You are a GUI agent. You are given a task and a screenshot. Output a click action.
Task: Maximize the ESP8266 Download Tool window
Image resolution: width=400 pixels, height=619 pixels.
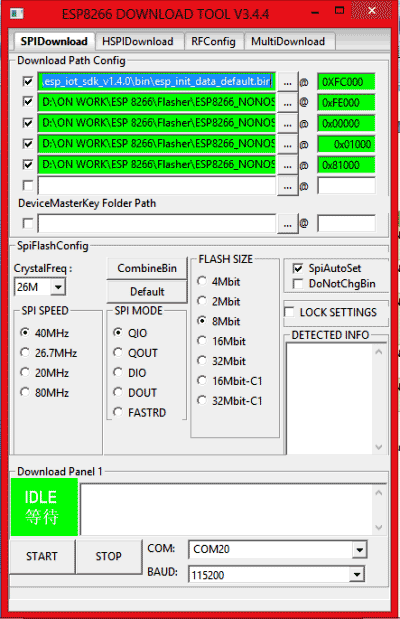pyautogui.click(x=339, y=11)
